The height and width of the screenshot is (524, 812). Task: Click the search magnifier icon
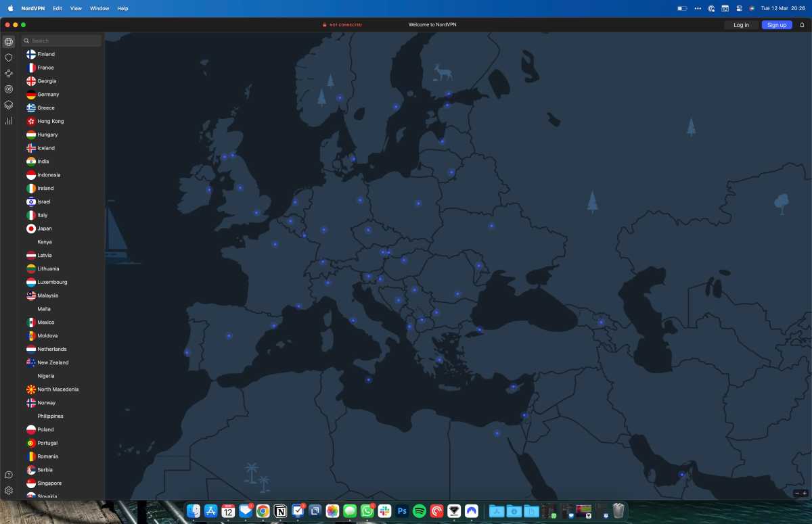26,41
